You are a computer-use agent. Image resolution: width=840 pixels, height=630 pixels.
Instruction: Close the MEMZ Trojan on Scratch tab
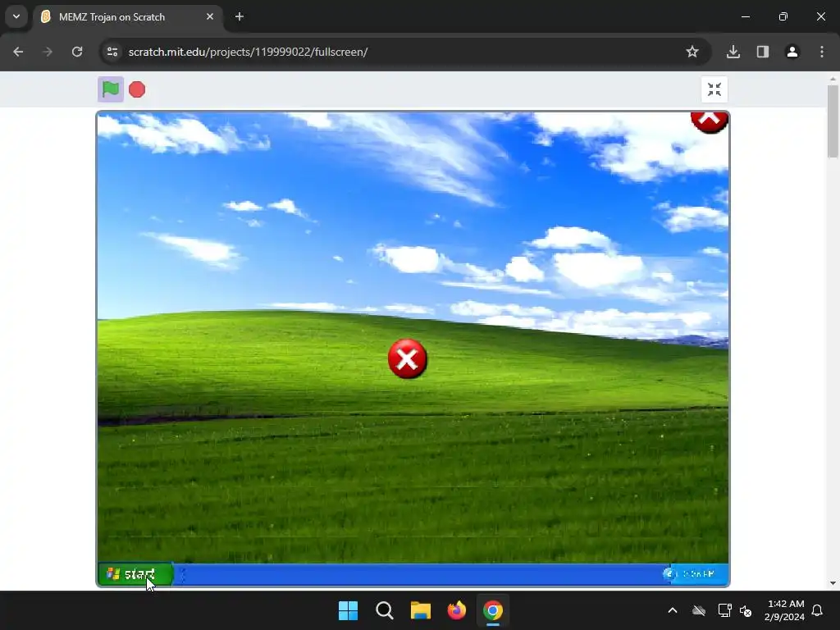[210, 16]
